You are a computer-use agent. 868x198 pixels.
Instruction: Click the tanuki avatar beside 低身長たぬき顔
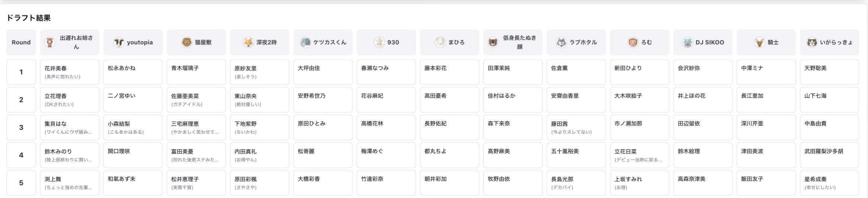(x=493, y=42)
